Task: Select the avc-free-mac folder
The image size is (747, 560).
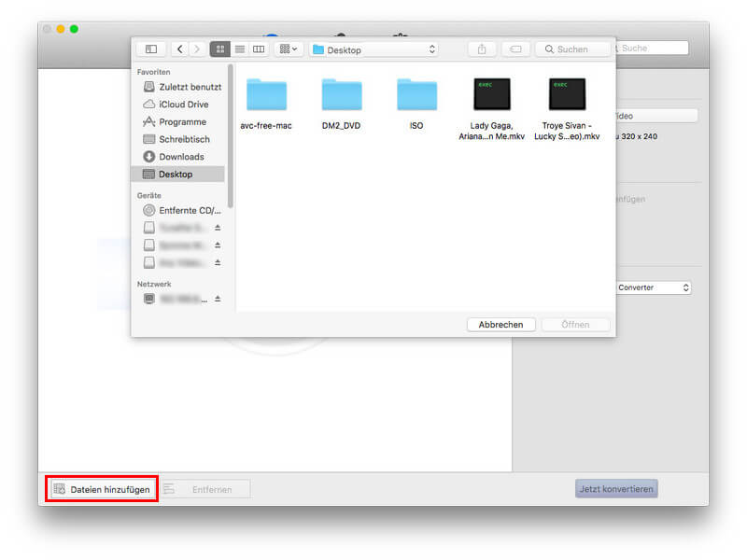Action: pos(266,105)
